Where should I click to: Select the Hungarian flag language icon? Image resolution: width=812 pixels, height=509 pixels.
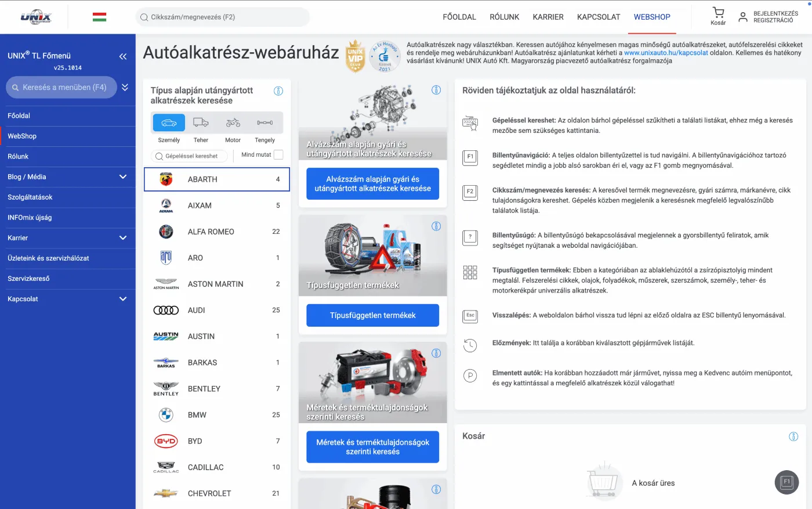tap(99, 17)
